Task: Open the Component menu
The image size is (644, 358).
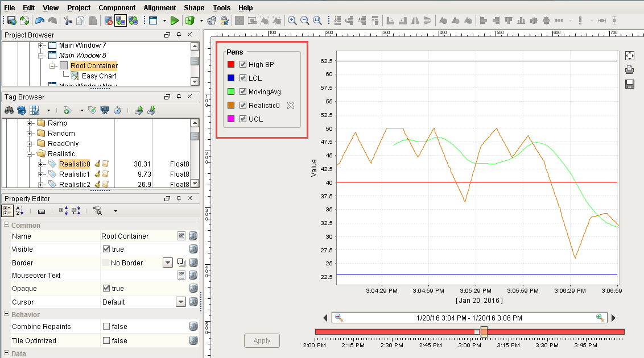Action: pyautogui.click(x=117, y=8)
